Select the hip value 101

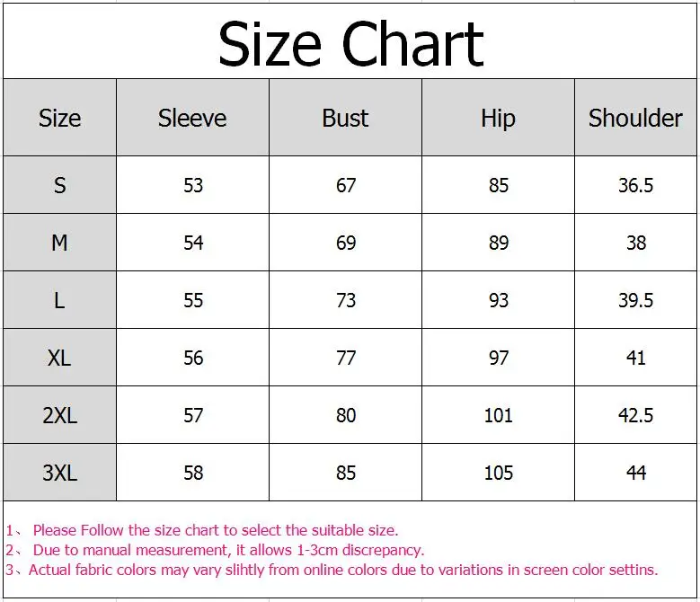coord(498,415)
